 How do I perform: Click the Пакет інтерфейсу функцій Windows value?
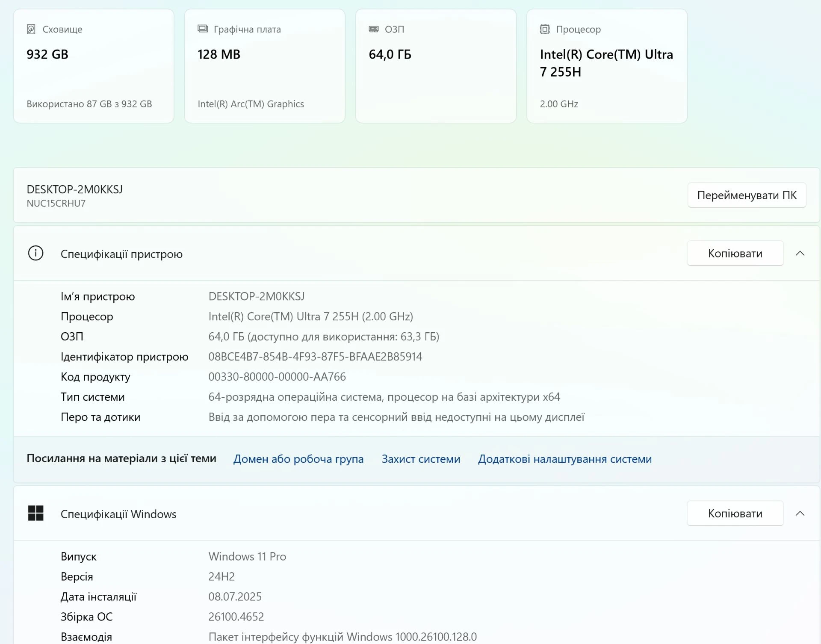click(x=343, y=637)
